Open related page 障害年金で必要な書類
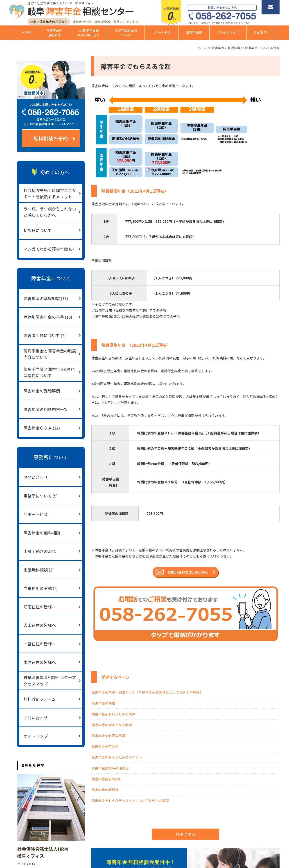 [108, 736]
